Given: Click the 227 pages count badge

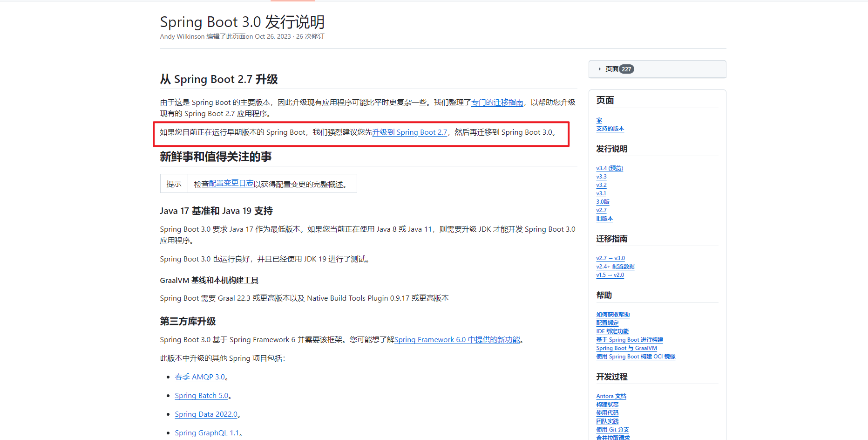Looking at the screenshot, I should coord(626,69).
